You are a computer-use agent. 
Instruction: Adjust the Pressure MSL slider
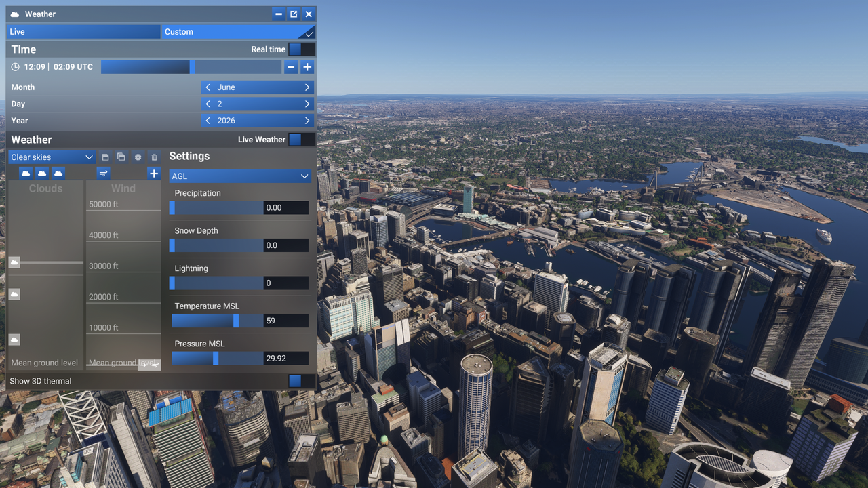(x=217, y=359)
